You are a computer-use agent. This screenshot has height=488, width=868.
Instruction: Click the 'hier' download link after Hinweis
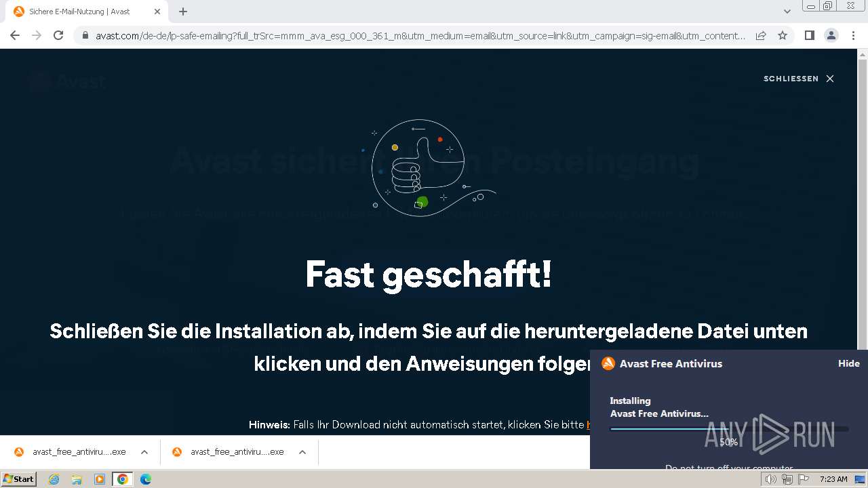[589, 425]
